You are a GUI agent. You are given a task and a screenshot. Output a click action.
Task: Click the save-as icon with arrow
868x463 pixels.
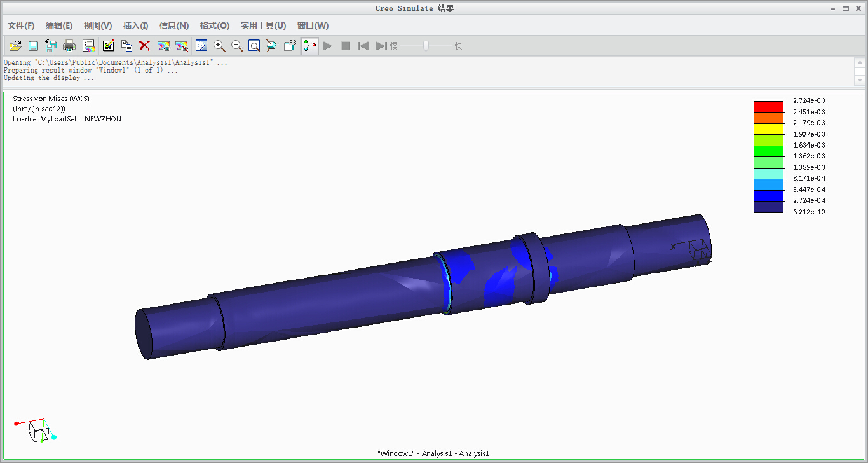51,46
